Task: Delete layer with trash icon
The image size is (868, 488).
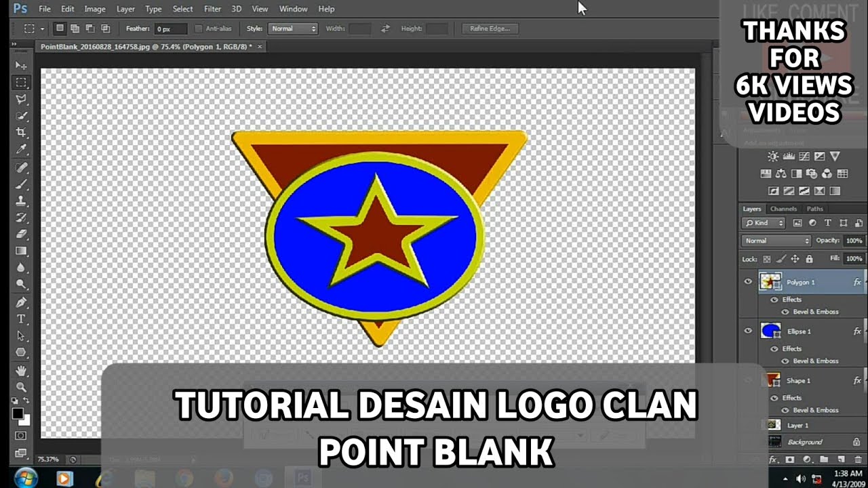Action: [x=858, y=460]
